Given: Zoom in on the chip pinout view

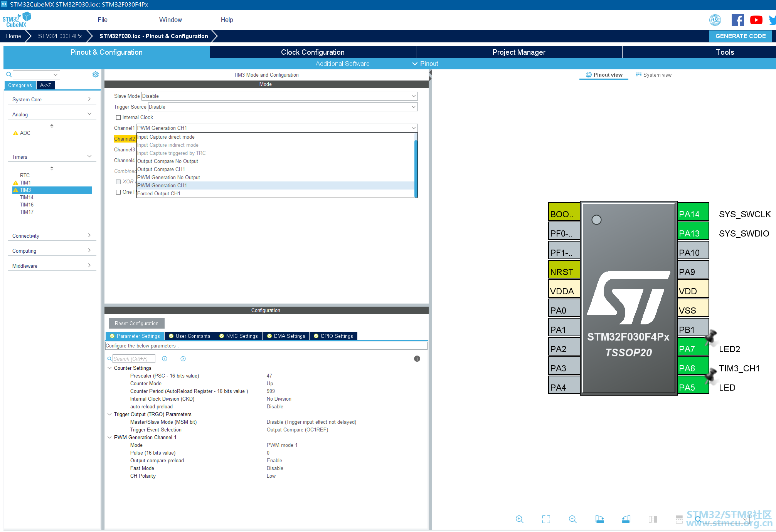Looking at the screenshot, I should 519,519.
